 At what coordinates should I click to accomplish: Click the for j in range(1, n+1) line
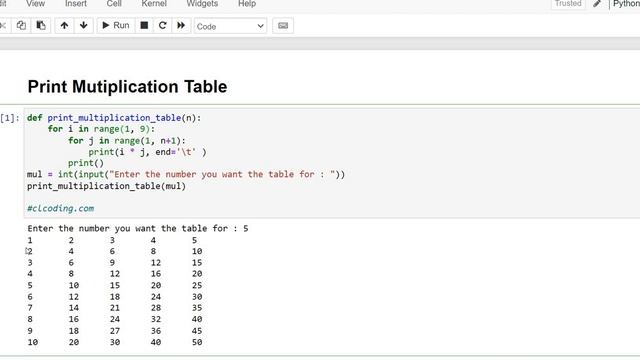pyautogui.click(x=127, y=141)
